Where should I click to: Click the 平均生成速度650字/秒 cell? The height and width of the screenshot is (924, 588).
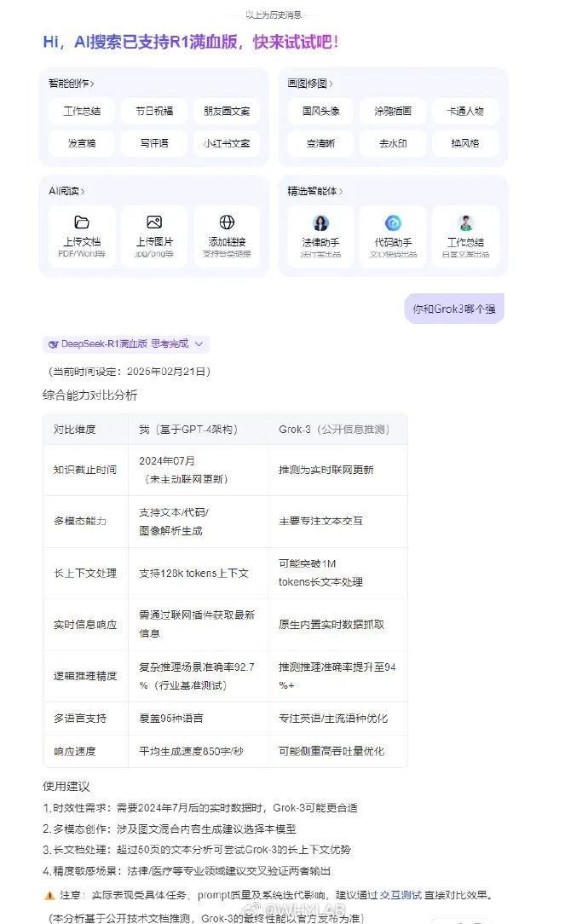coord(191,751)
